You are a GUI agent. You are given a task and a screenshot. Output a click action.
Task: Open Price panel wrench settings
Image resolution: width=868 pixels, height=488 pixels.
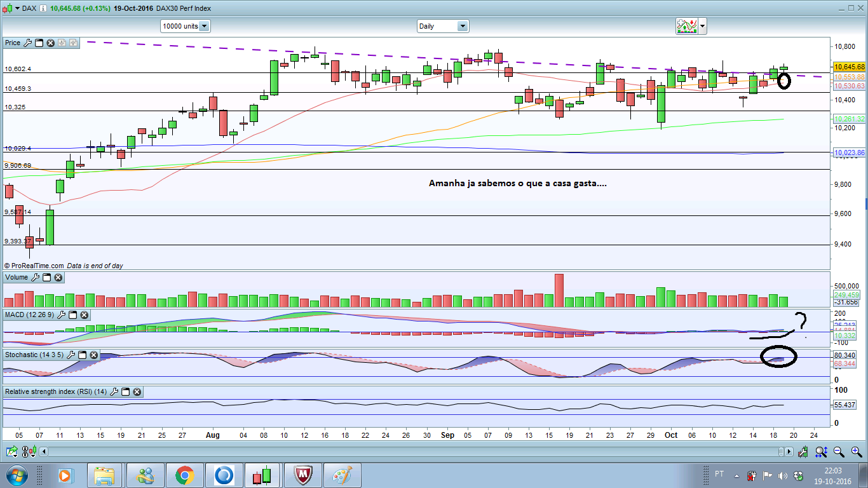coord(27,43)
